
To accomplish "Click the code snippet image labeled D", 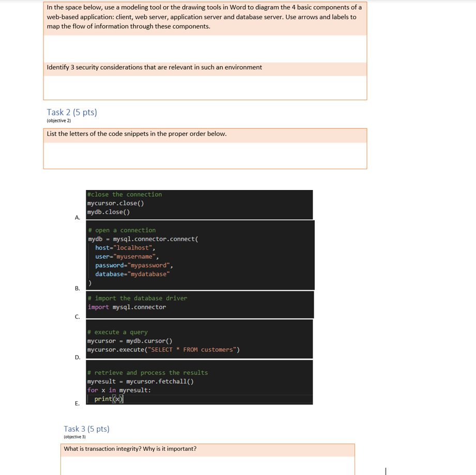I will tap(199, 338).
